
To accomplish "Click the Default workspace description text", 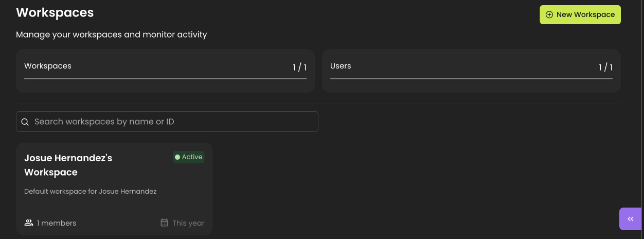I will (90, 191).
